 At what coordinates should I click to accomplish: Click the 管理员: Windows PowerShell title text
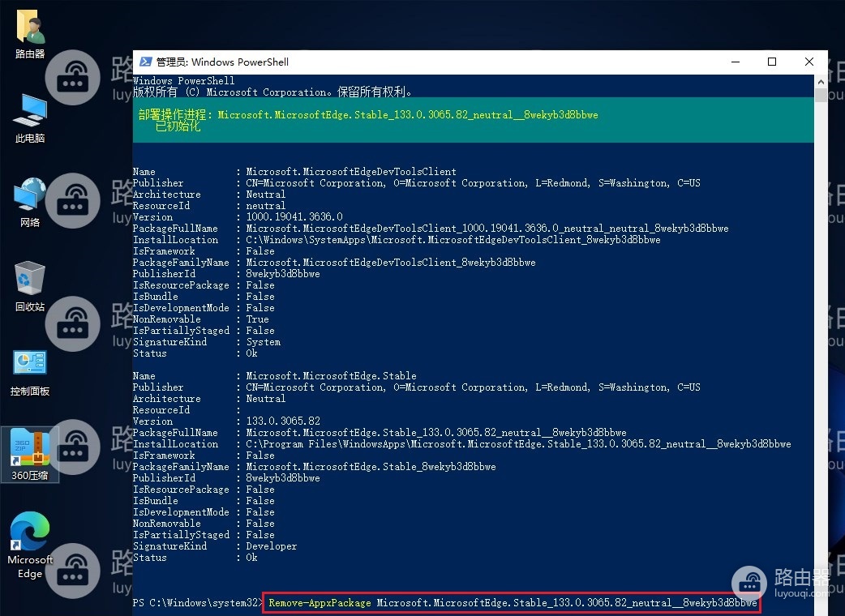click(222, 62)
